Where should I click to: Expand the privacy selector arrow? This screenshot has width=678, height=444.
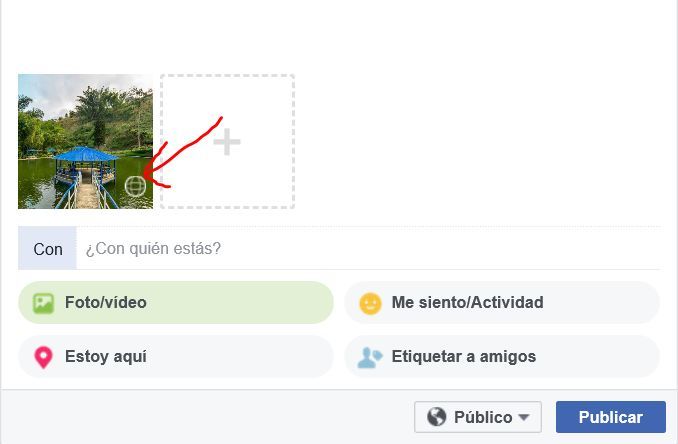[x=524, y=418]
